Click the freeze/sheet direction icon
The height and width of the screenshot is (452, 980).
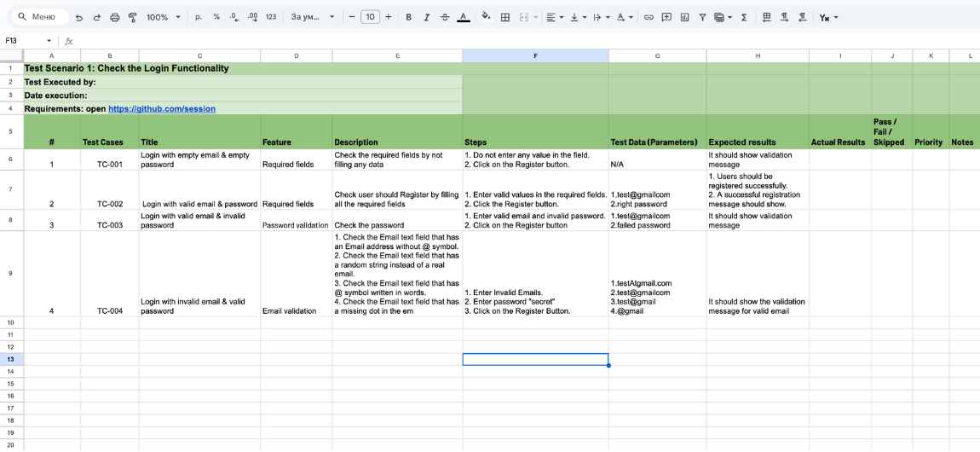click(x=768, y=18)
